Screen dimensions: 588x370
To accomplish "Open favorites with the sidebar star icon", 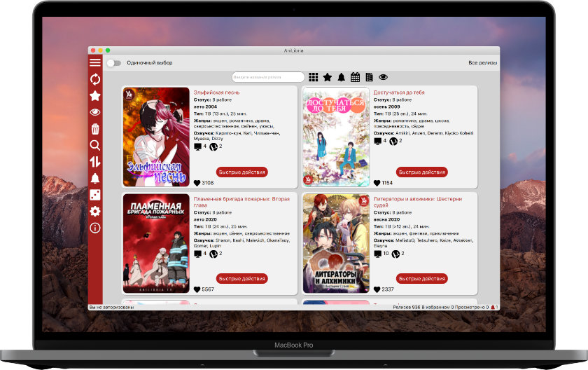I will 95,96.
